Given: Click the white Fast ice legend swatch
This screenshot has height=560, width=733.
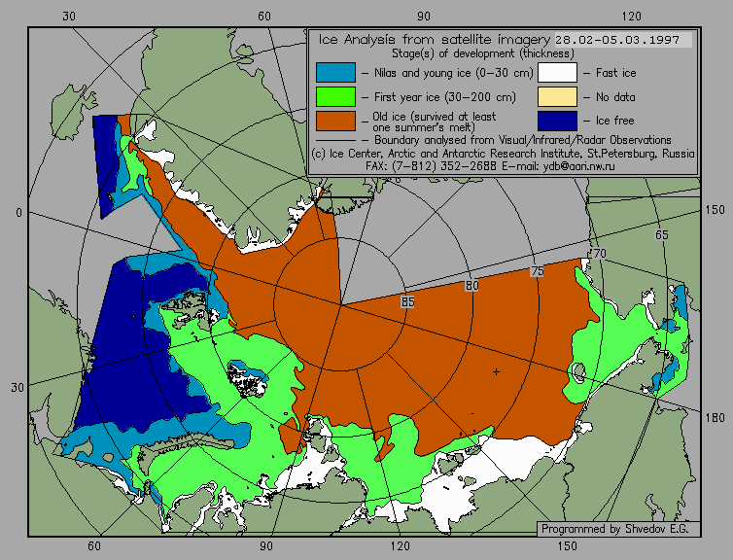Looking at the screenshot, I should tap(557, 73).
